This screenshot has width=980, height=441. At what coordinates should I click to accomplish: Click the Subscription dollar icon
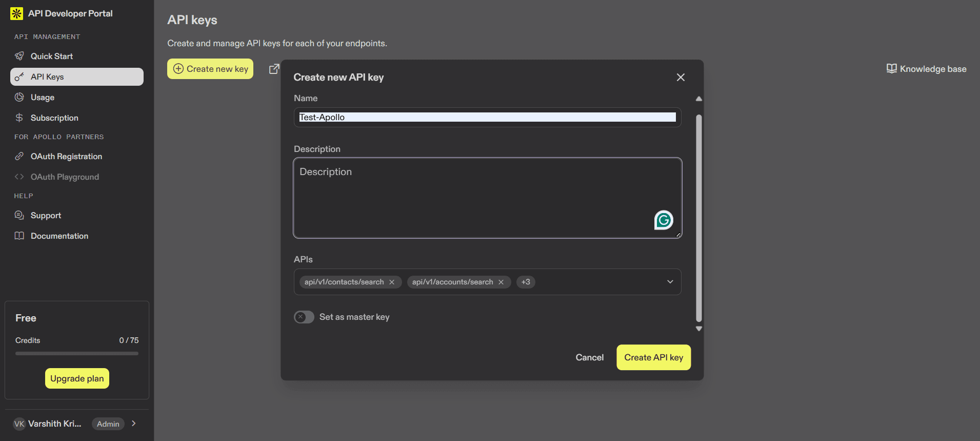[19, 118]
